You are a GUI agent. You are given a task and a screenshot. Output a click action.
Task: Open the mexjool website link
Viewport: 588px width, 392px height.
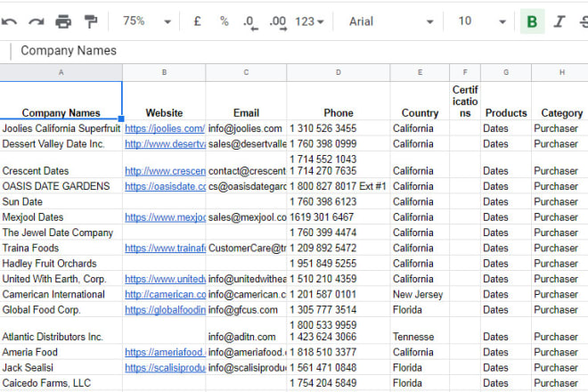point(165,216)
